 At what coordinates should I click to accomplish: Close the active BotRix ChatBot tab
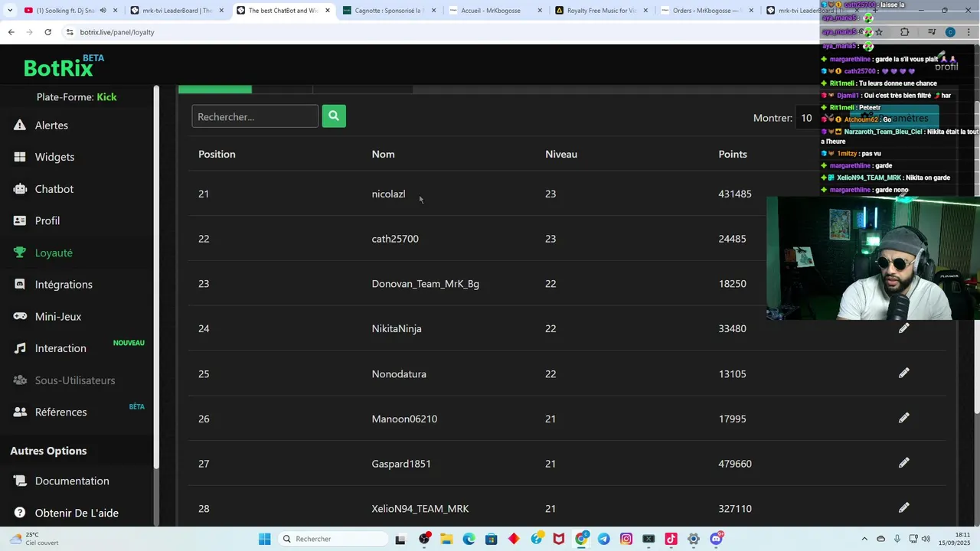(328, 11)
